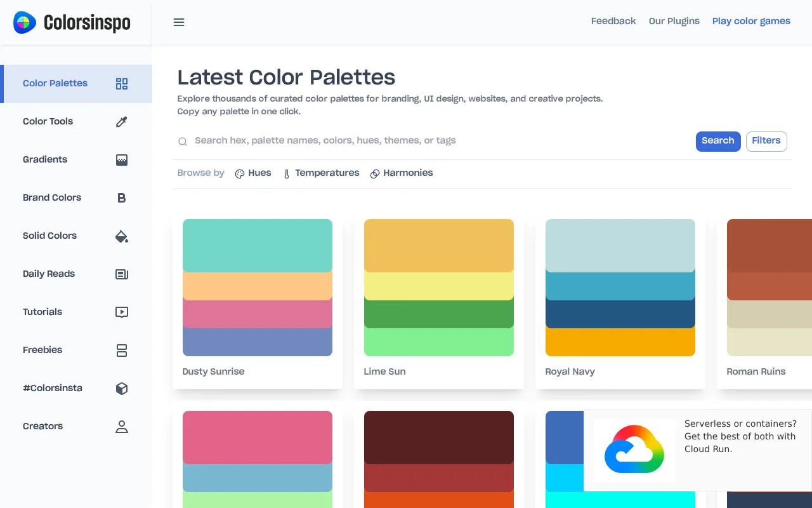Toggle the hamburger menu icon
Image resolution: width=812 pixels, height=508 pixels.
[x=179, y=22]
